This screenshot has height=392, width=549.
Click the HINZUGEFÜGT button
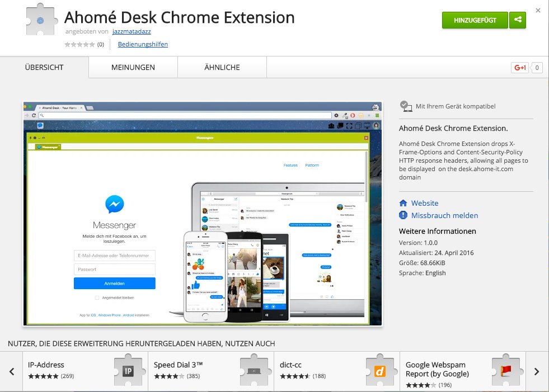(475, 20)
